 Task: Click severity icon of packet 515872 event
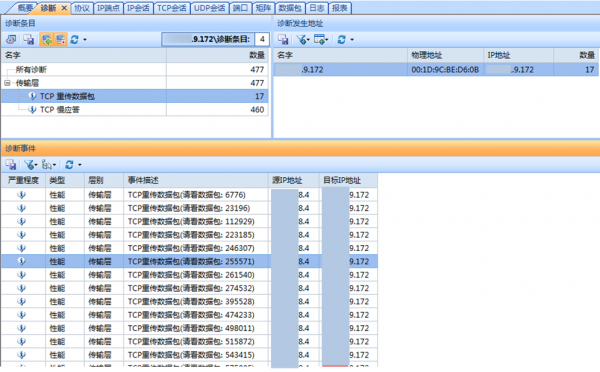pos(22,341)
